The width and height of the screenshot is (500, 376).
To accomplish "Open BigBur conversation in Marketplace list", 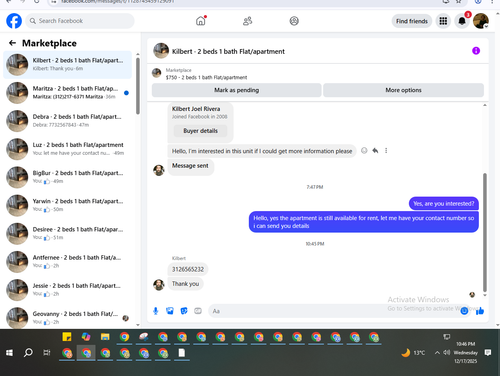I will (x=68, y=177).
